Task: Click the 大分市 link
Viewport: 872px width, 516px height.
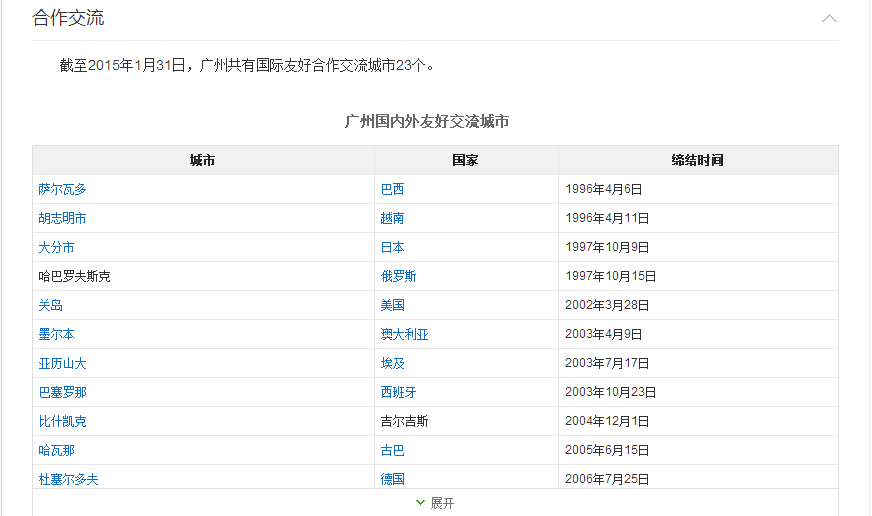Action: click(x=56, y=247)
